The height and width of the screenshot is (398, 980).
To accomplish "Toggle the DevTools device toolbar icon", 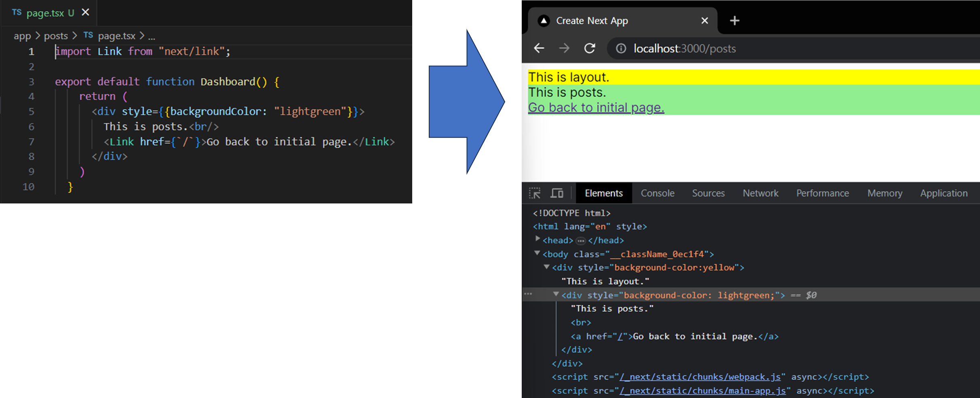I will coord(557,193).
